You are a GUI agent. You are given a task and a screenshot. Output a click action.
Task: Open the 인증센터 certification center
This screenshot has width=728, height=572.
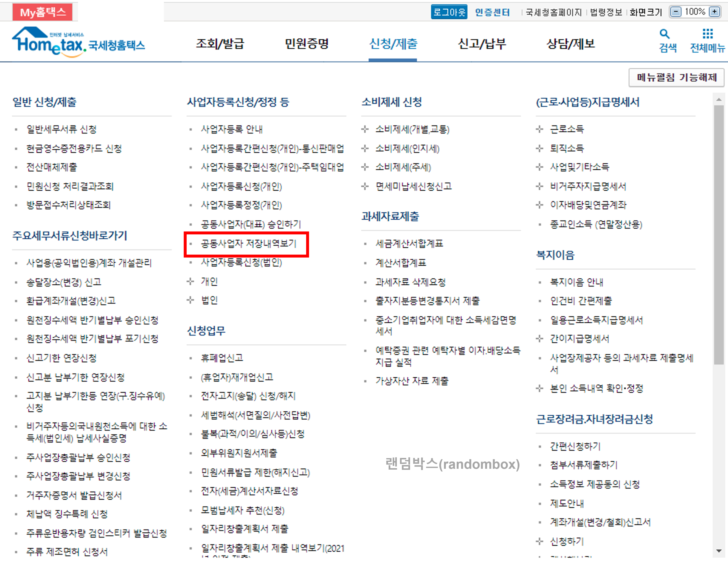pos(492,12)
